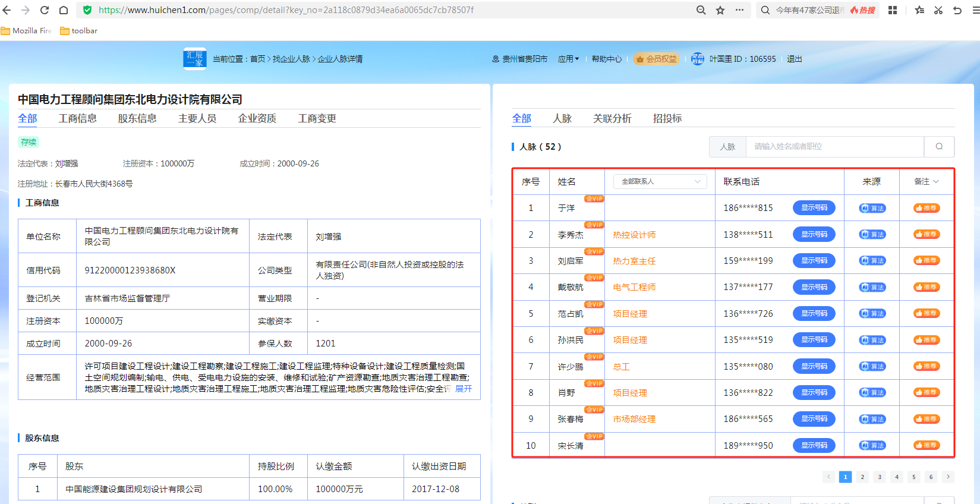Image resolution: width=980 pixels, height=504 pixels.
Task: Switch to the 股东信息 tab
Action: point(137,118)
